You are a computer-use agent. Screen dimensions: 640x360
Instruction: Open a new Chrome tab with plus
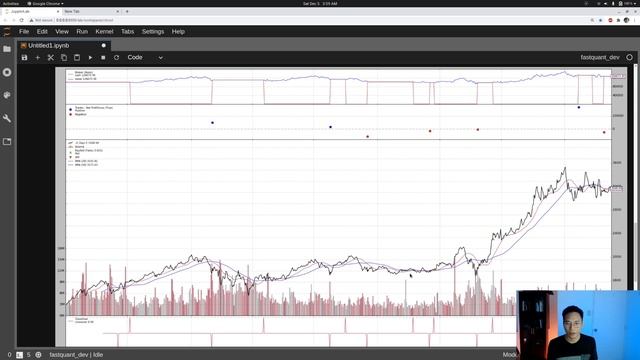[x=127, y=11]
